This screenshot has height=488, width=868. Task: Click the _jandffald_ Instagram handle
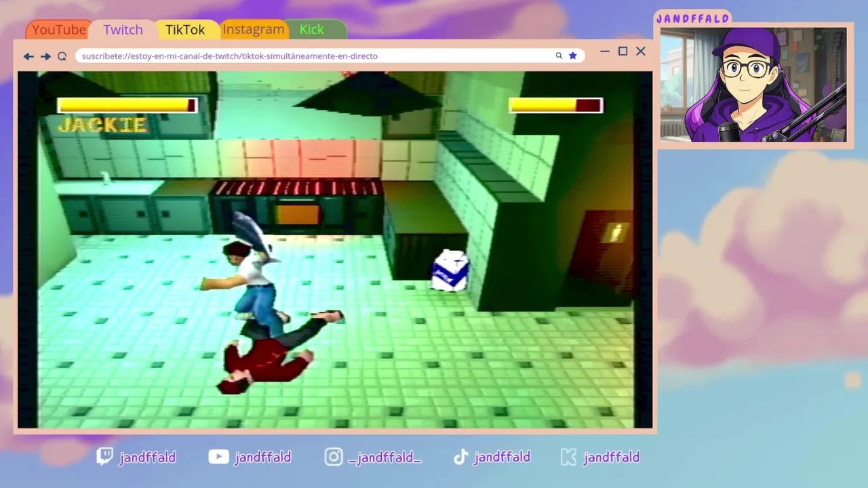click(384, 458)
